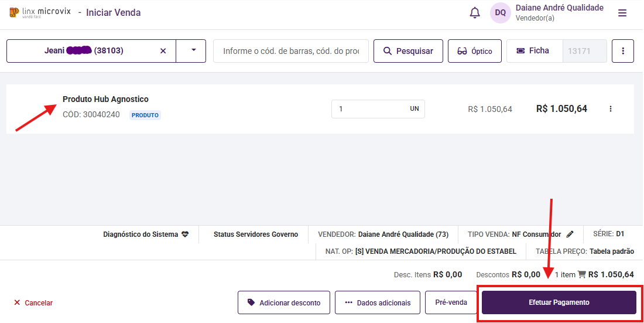Click the Pesquisar search button
Viewport: 644px width, 323px height.
[x=408, y=51]
